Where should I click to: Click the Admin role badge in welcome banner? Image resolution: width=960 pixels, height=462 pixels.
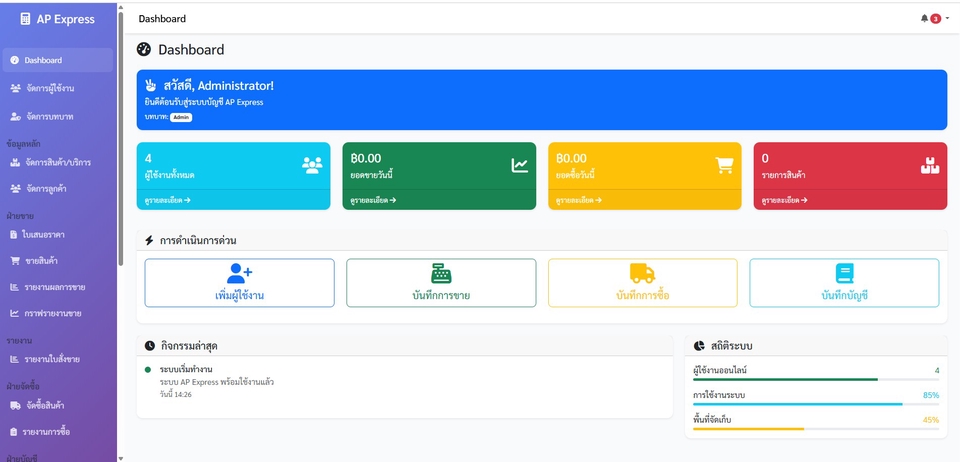click(181, 117)
